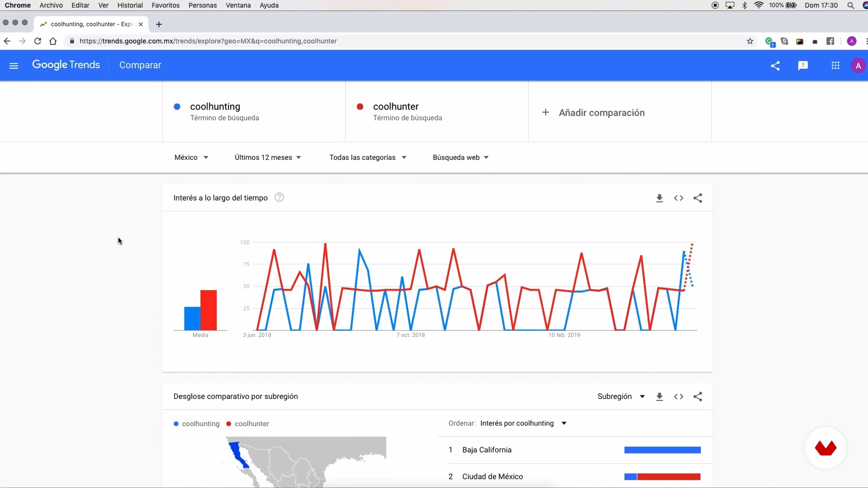The height and width of the screenshot is (488, 868).
Task: Open Wi-Fi status in the menu bar
Action: click(x=759, y=5)
